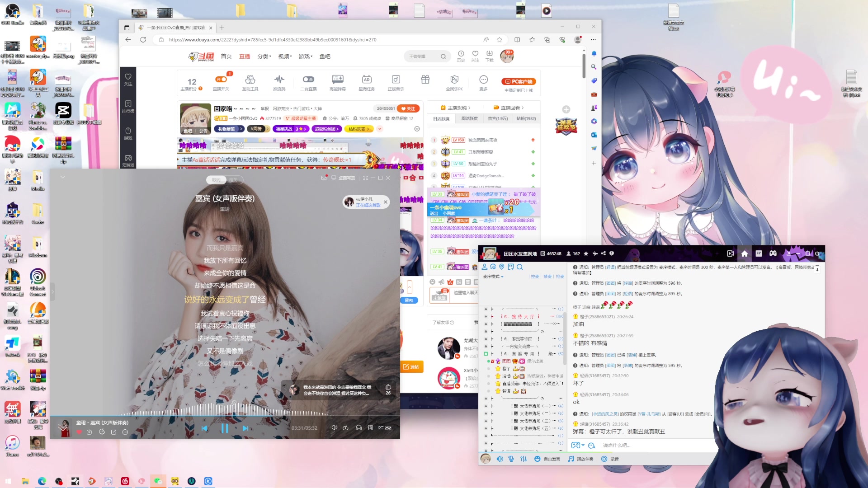Toggle the 二台直播 switch off
The image size is (868, 488).
pos(308,79)
